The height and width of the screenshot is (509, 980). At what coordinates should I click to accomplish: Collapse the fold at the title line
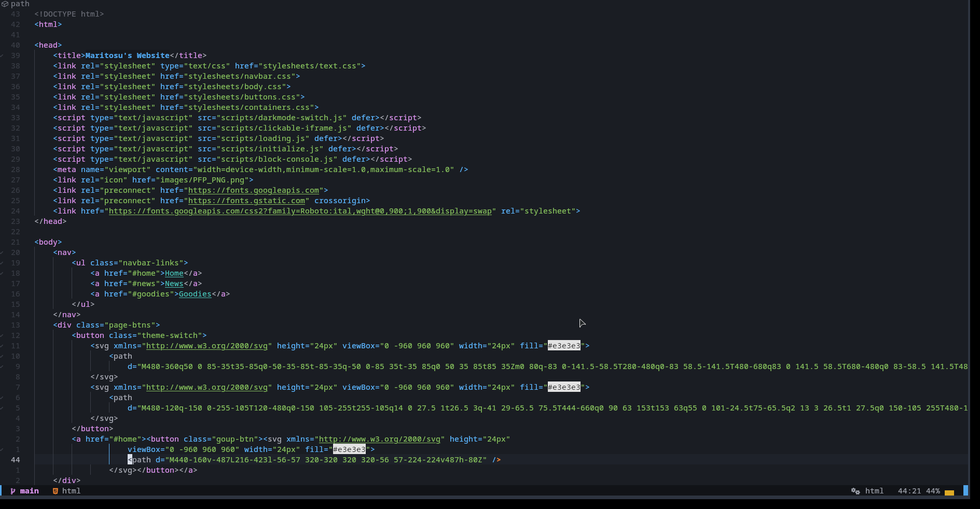click(x=2, y=55)
